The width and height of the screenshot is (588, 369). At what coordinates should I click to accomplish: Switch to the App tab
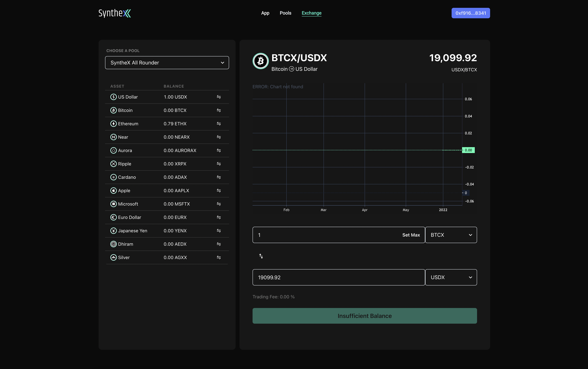265,13
